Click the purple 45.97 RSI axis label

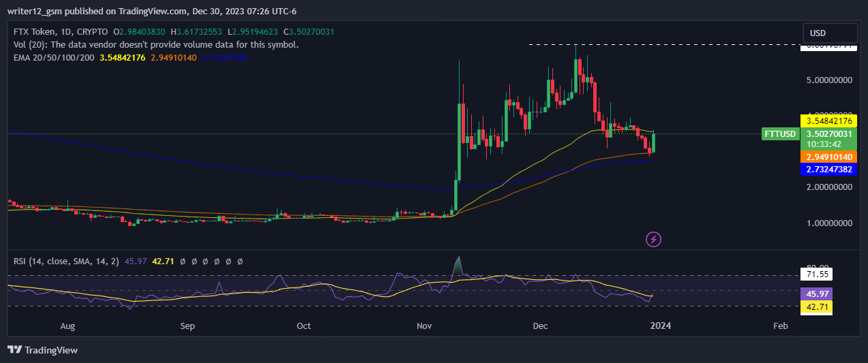tap(818, 294)
